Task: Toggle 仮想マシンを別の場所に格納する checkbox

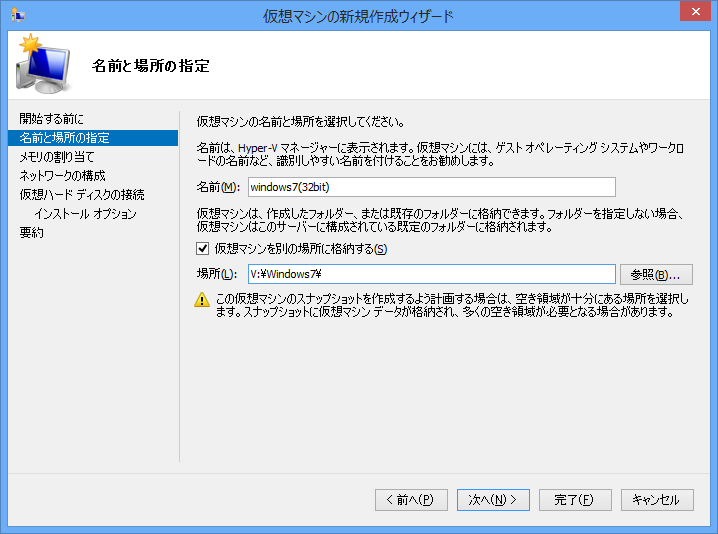Action: [202, 249]
